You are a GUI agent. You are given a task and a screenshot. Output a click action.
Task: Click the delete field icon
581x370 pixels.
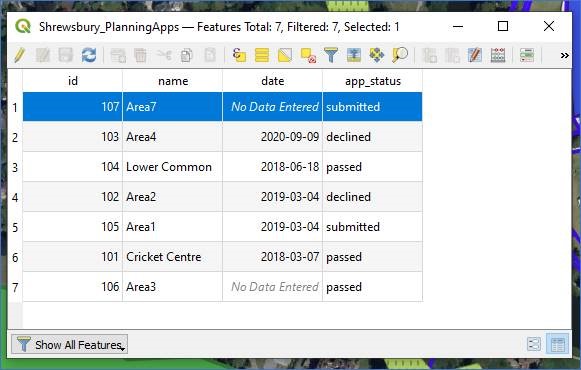[x=452, y=56]
